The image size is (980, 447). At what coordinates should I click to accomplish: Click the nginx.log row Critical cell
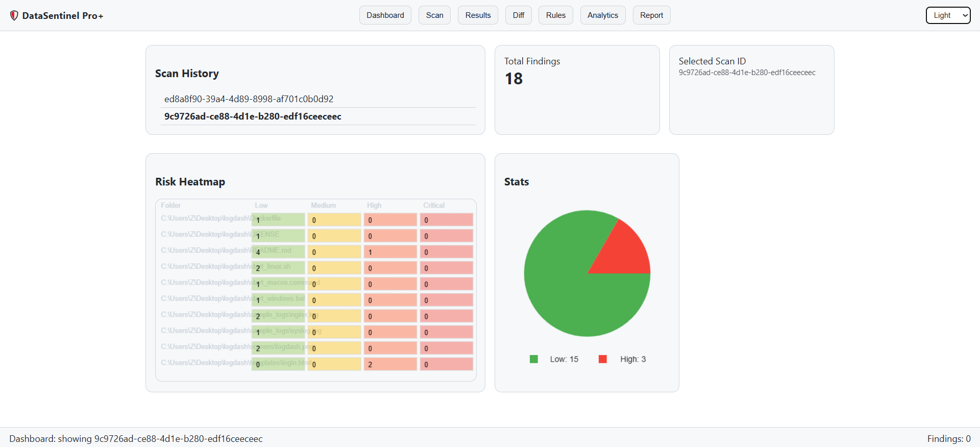[x=447, y=316]
